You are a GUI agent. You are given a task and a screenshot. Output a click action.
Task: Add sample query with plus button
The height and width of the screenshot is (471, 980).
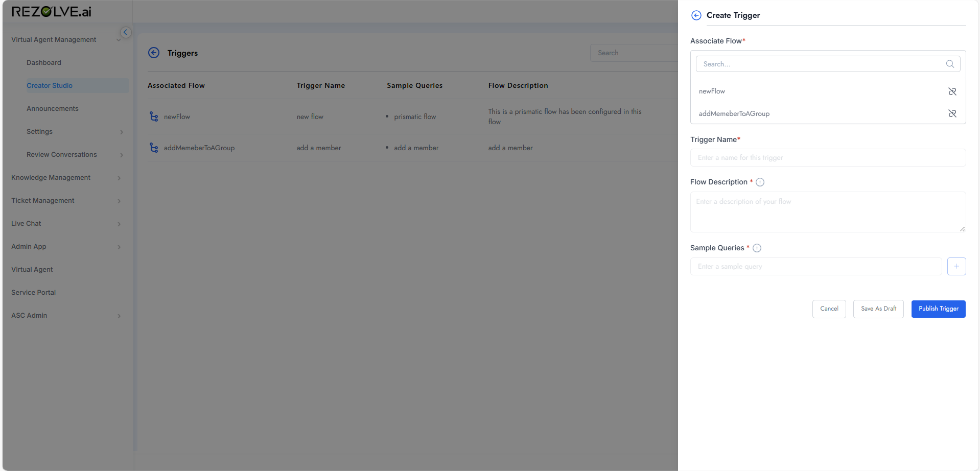[x=956, y=266]
